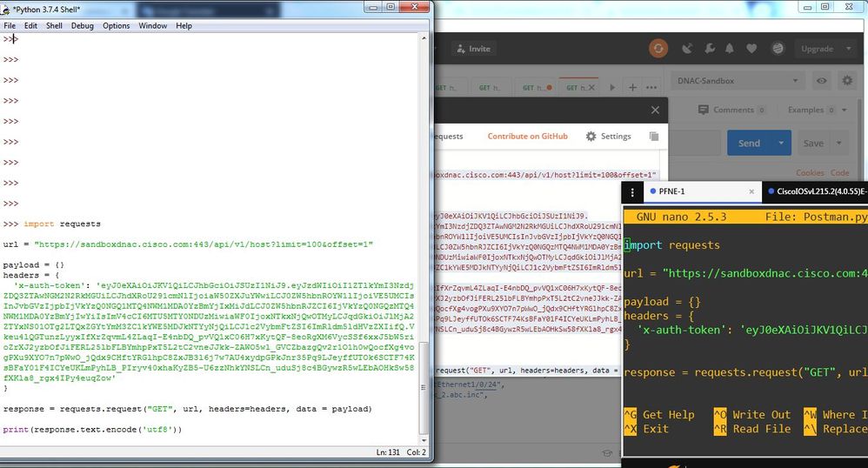Open the Code link in Postman
The image size is (868, 468).
pyautogui.click(x=840, y=173)
